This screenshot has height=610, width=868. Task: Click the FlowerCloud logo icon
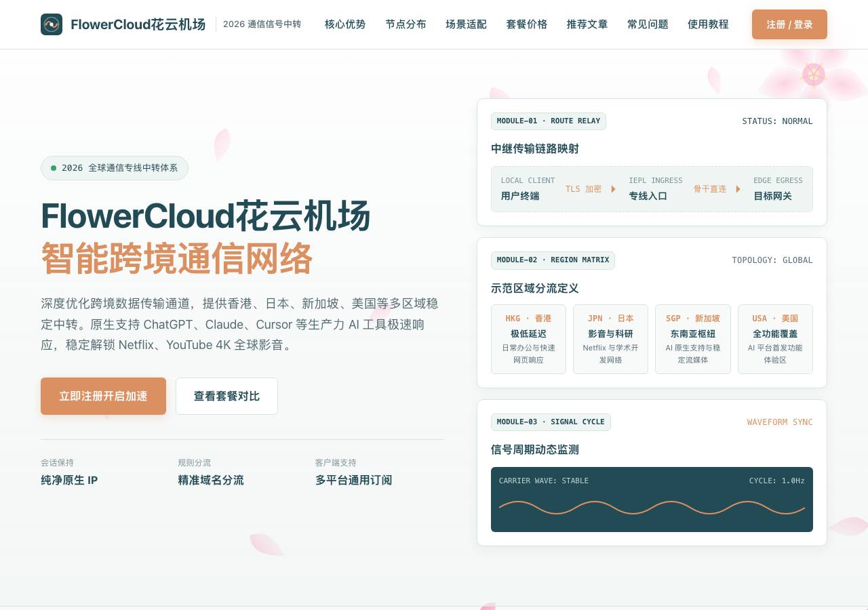[x=52, y=24]
